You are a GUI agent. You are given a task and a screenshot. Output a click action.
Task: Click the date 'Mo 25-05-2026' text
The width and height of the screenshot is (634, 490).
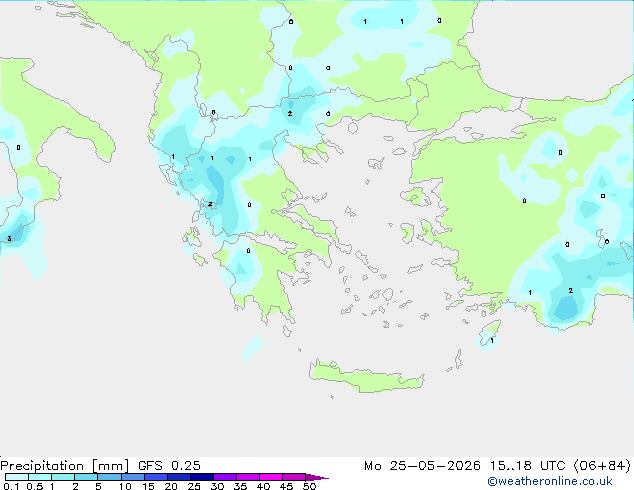[423, 466]
